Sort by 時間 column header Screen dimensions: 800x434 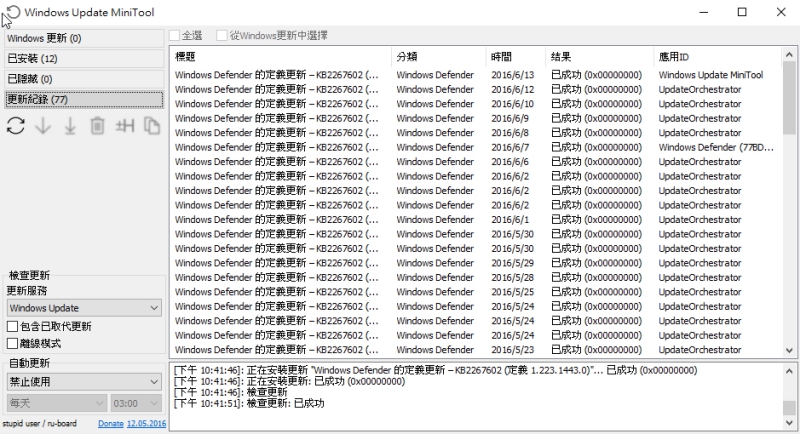point(516,57)
